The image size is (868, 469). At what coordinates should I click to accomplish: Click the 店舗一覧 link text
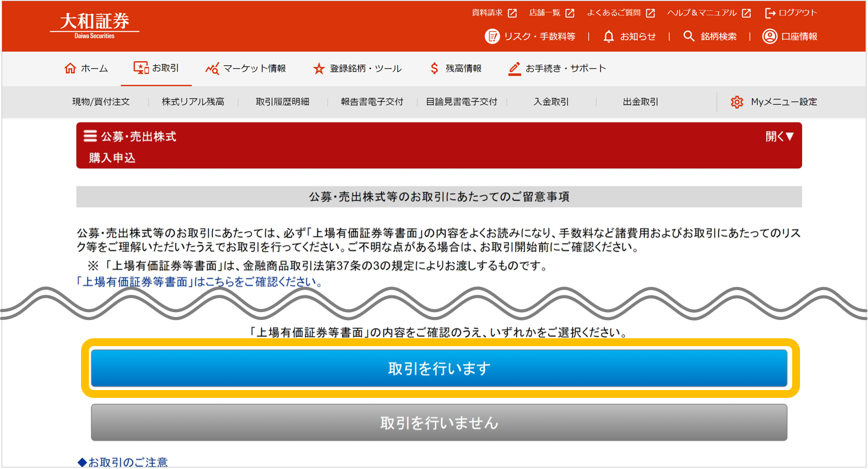pos(545,13)
